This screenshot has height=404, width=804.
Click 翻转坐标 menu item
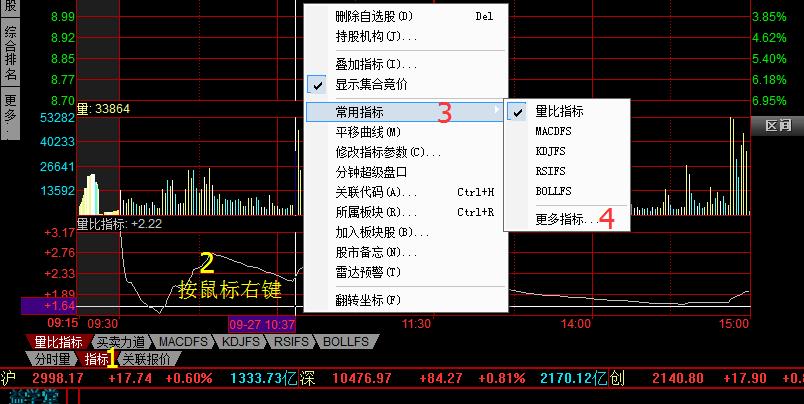[368, 300]
